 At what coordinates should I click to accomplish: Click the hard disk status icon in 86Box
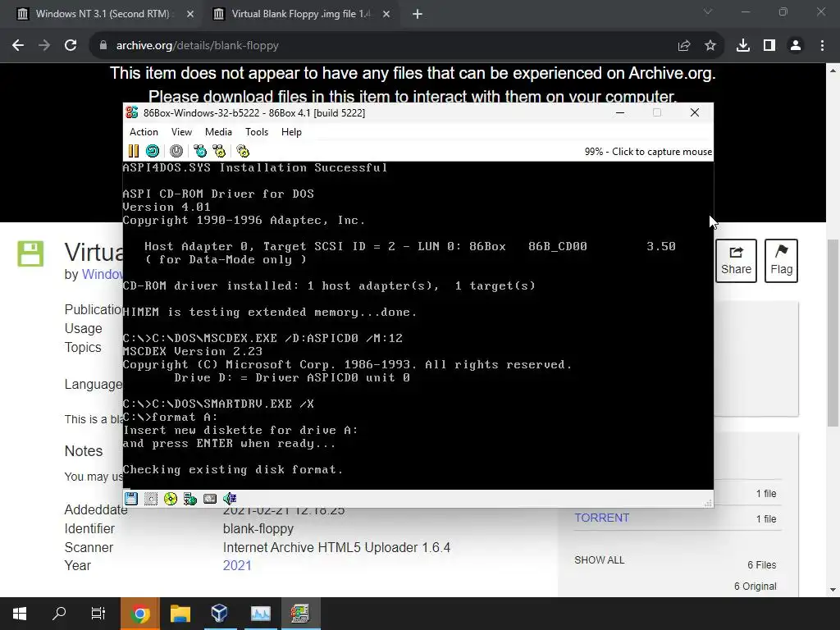[210, 499]
